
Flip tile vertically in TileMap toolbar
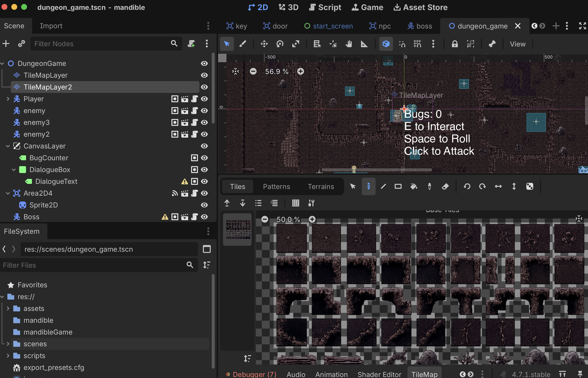click(514, 187)
